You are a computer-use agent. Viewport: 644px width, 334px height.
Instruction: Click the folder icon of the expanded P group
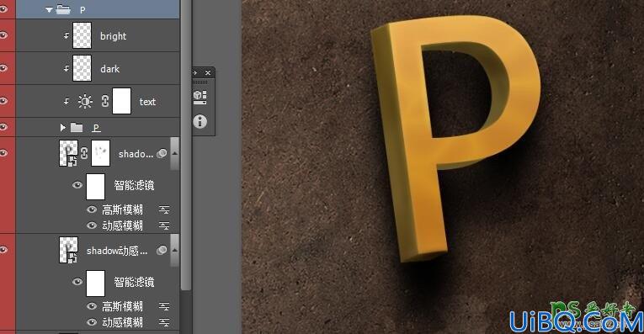(x=63, y=9)
